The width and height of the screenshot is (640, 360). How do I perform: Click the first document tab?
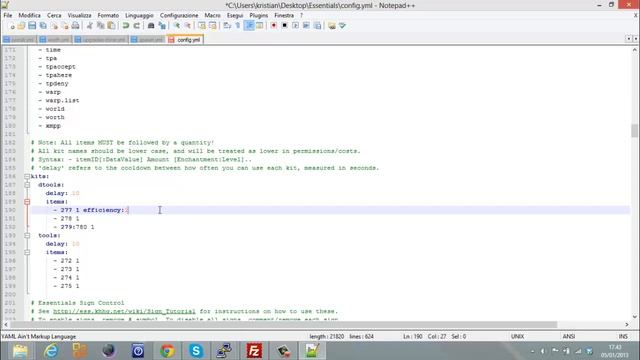pyautogui.click(x=19, y=40)
